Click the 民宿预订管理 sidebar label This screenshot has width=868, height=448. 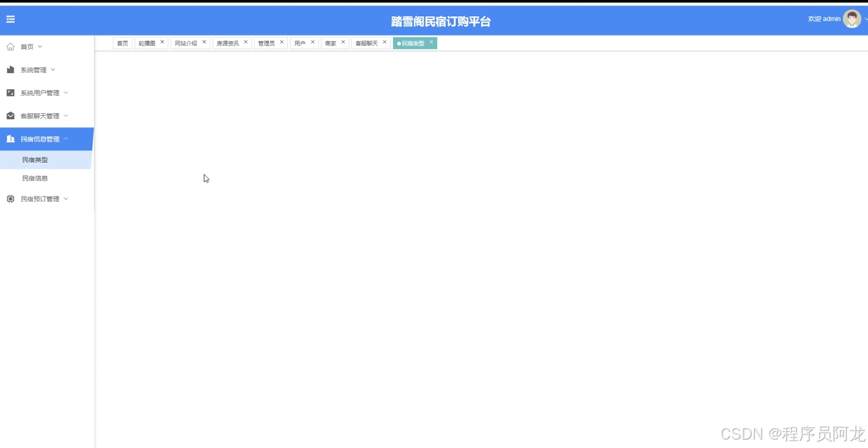coord(40,199)
